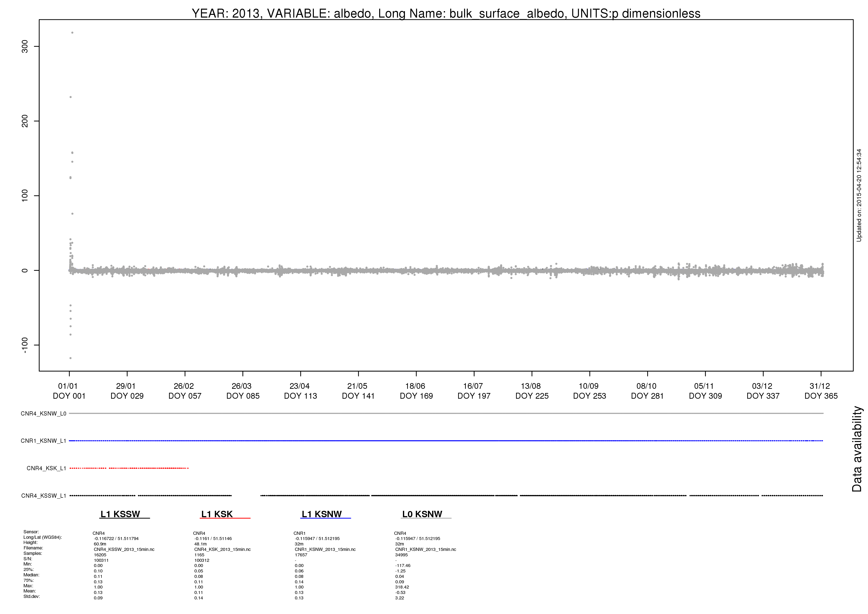Click the x-axis label 26/03 DOY 085
Image resolution: width=868 pixels, height=614 pixels.
(x=243, y=391)
